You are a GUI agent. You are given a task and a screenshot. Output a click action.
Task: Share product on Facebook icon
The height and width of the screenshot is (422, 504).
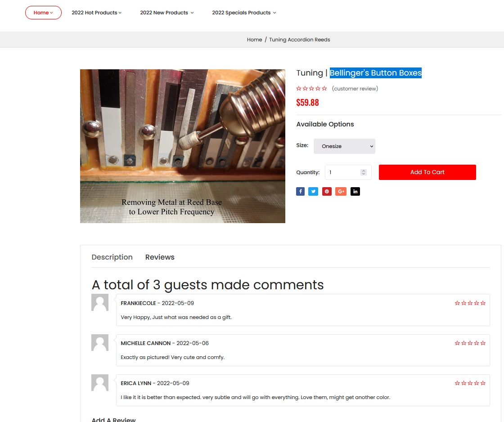[x=300, y=192]
